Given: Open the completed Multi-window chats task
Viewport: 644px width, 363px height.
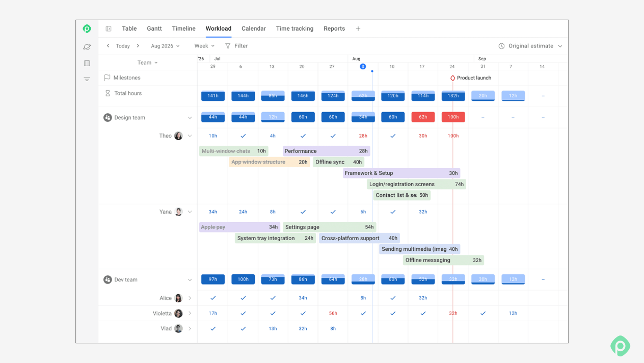Looking at the screenshot, I should 234,151.
